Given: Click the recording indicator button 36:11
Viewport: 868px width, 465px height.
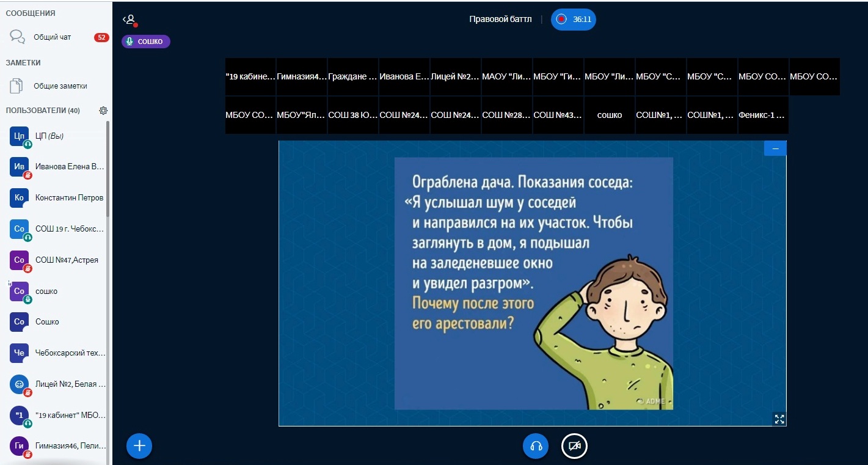Looking at the screenshot, I should [573, 19].
